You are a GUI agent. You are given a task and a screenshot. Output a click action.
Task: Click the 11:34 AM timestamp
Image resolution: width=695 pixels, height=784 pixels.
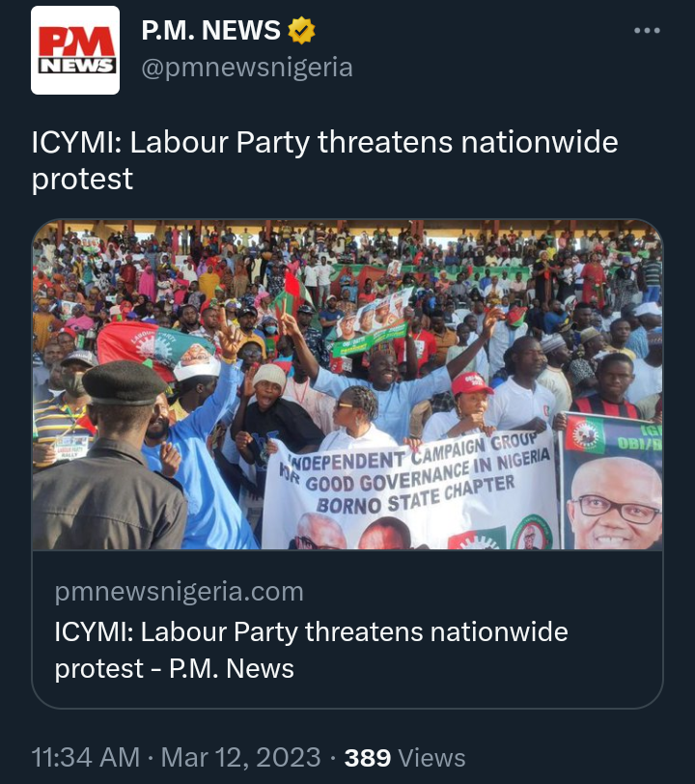click(86, 757)
